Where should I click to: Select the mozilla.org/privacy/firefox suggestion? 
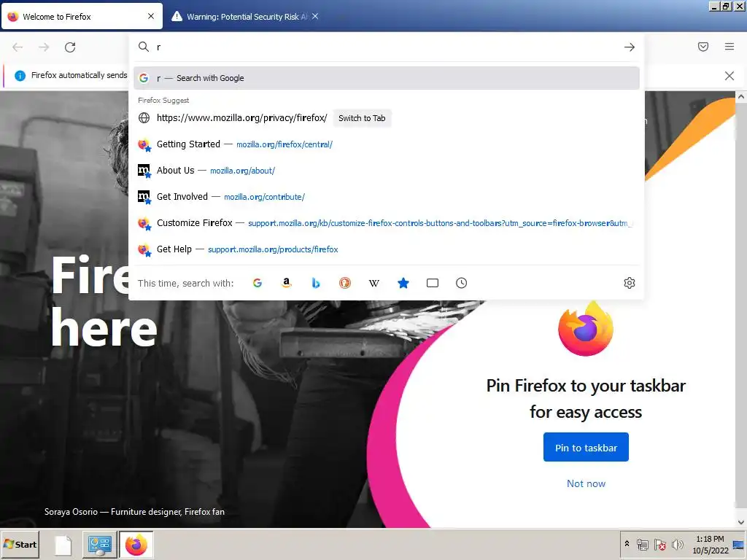tap(387, 118)
